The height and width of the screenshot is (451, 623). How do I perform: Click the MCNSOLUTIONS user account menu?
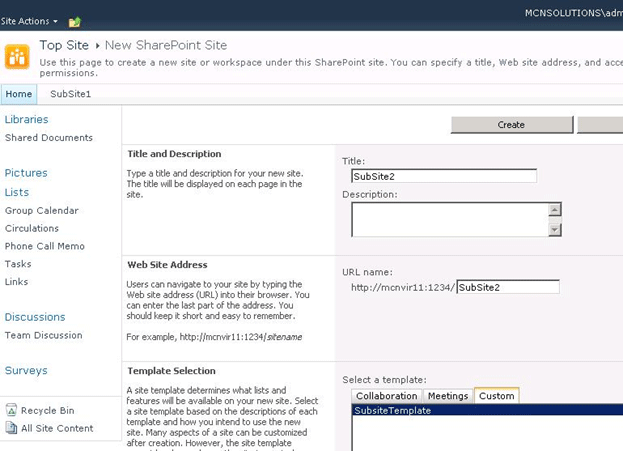tap(573, 13)
